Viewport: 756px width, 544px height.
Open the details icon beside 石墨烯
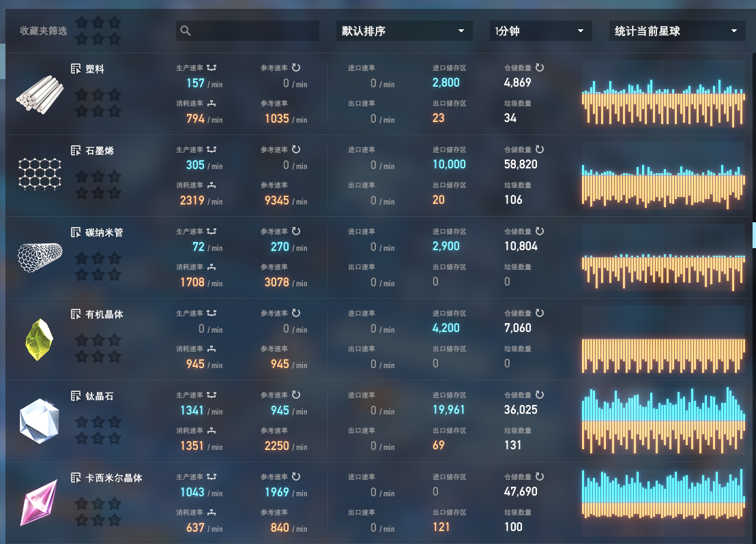pos(76,151)
